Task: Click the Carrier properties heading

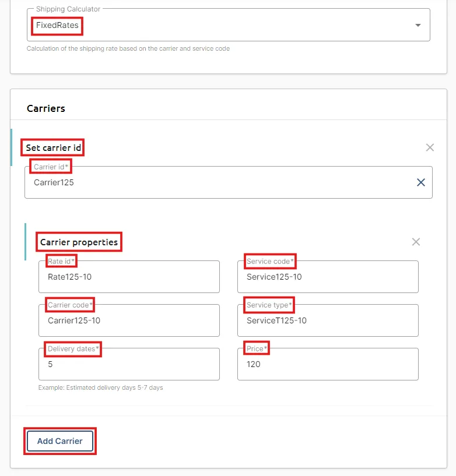Action: pyautogui.click(x=79, y=242)
